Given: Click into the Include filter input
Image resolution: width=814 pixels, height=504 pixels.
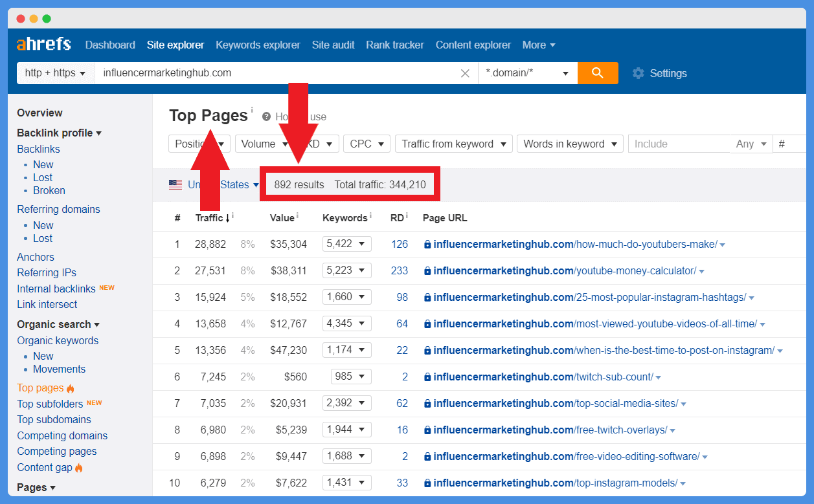Looking at the screenshot, I should pos(679,144).
